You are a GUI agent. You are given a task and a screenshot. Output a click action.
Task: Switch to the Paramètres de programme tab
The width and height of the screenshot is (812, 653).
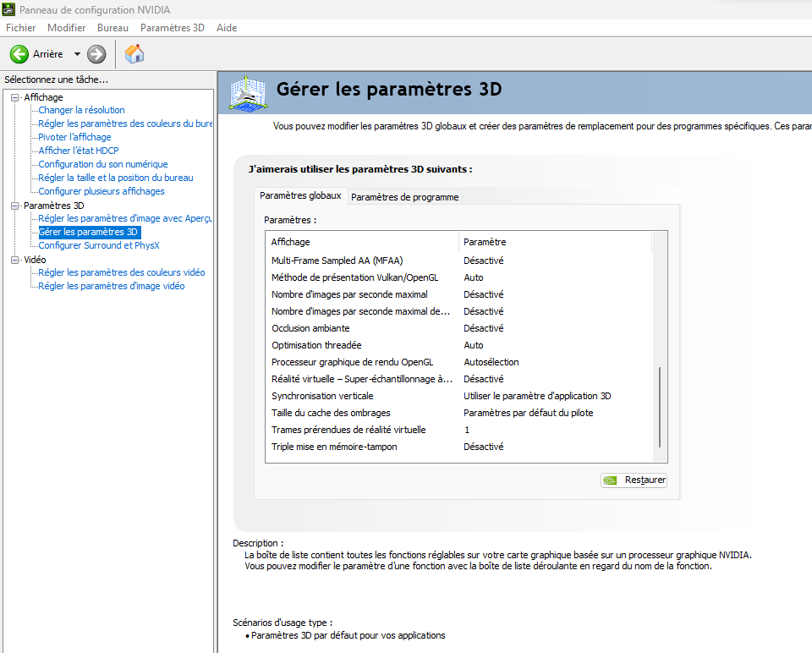(x=404, y=197)
